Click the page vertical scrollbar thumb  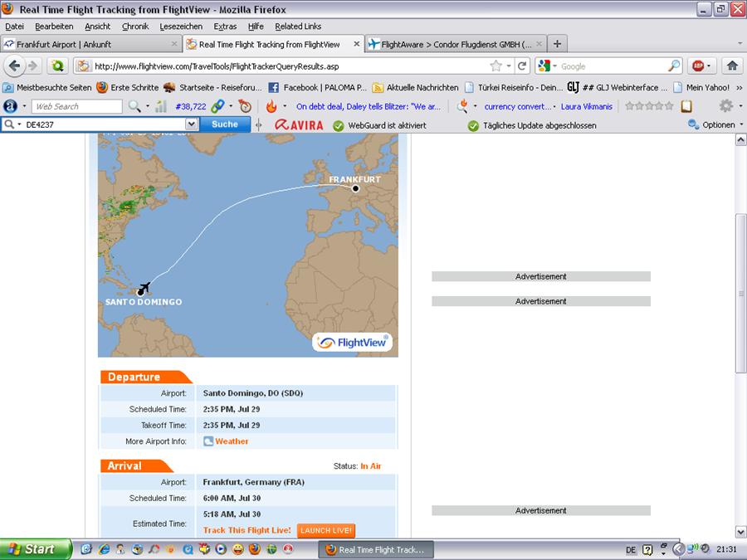741,294
